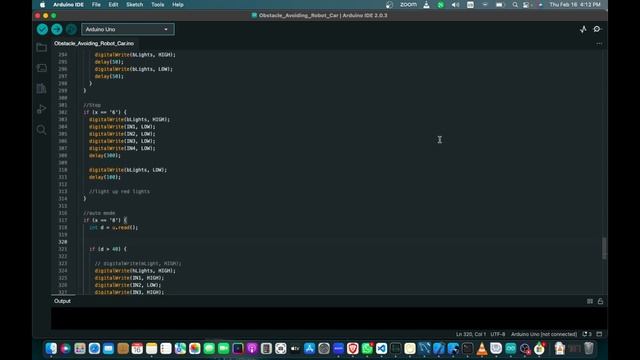Open Photos from the dock
Viewport: 640px width, 360px height.
(195, 349)
